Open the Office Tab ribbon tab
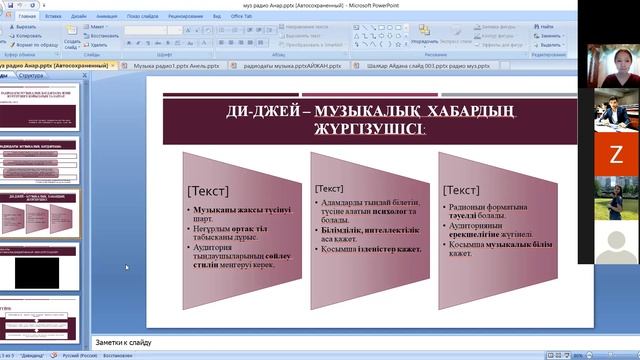 (241, 16)
